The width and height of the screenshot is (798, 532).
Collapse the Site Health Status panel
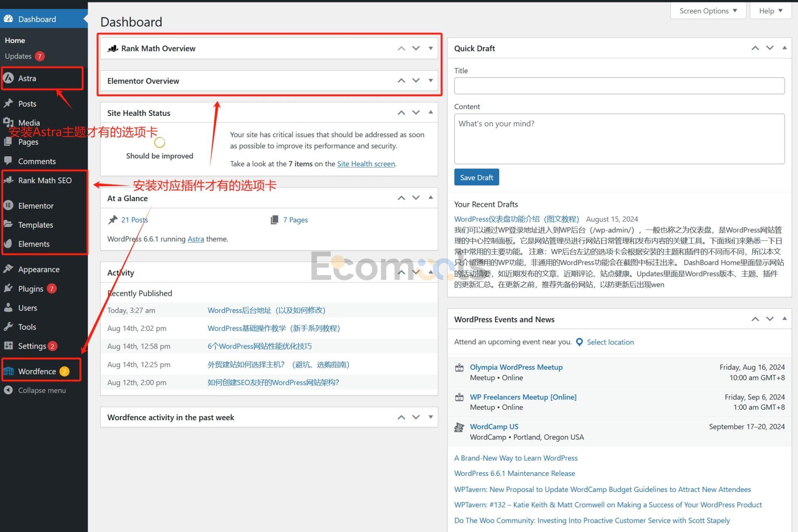pos(431,113)
